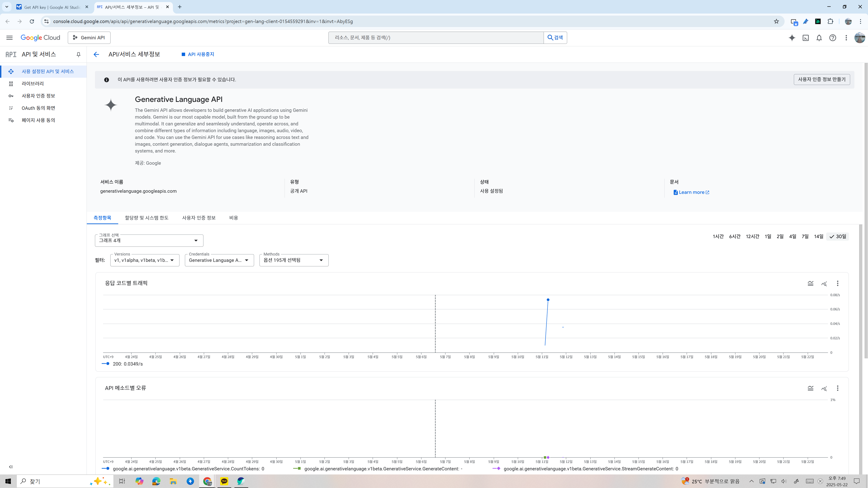Open the Gemini API project selector

click(89, 38)
